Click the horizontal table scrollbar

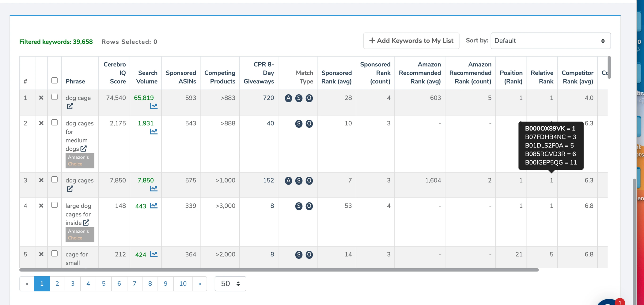pyautogui.click(x=279, y=270)
